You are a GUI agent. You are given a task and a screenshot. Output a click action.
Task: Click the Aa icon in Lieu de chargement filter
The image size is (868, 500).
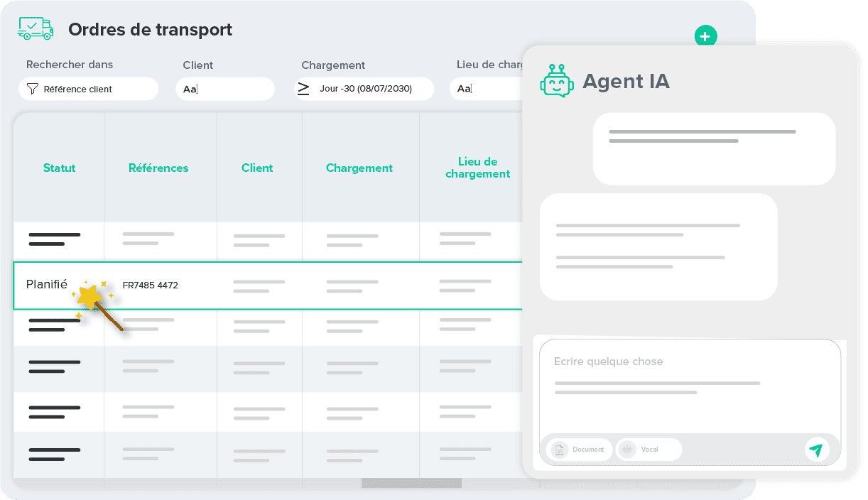click(x=462, y=88)
